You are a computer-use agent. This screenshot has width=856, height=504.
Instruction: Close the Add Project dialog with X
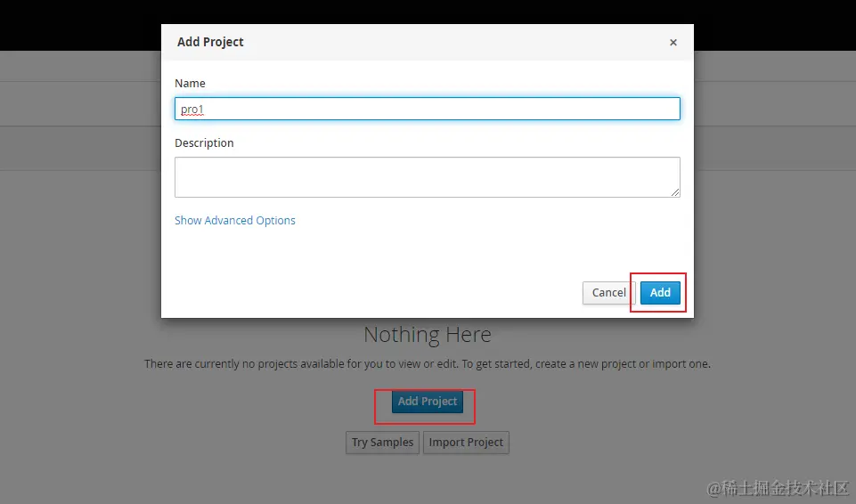tap(673, 43)
